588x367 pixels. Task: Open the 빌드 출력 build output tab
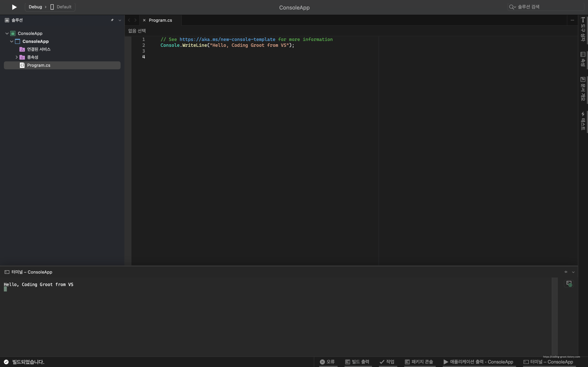(358, 362)
